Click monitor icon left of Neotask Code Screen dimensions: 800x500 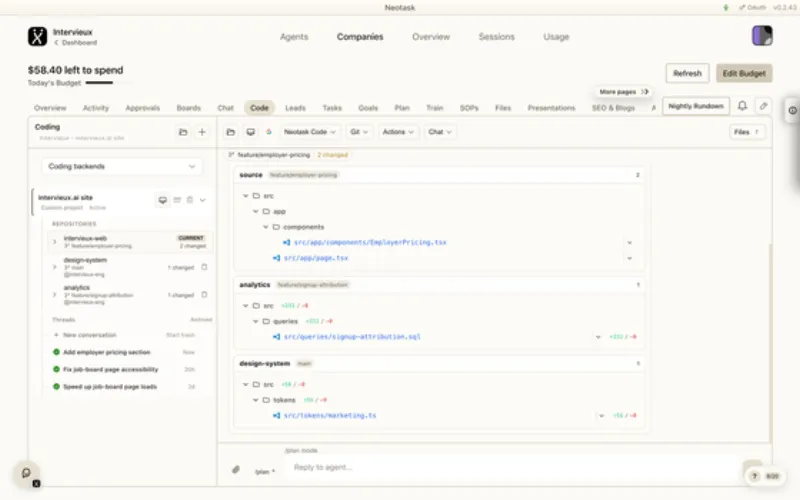(x=251, y=132)
